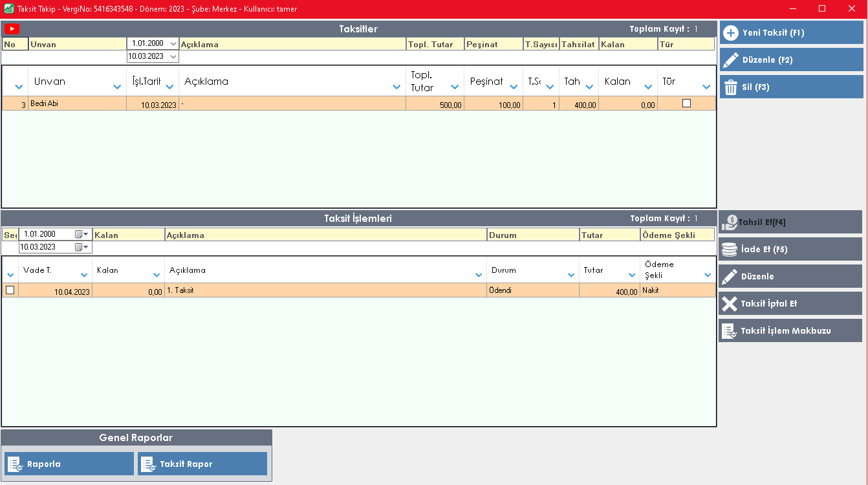Click the Yeni Taksit (F1) button
The height and width of the screenshot is (485, 868).
click(x=792, y=32)
